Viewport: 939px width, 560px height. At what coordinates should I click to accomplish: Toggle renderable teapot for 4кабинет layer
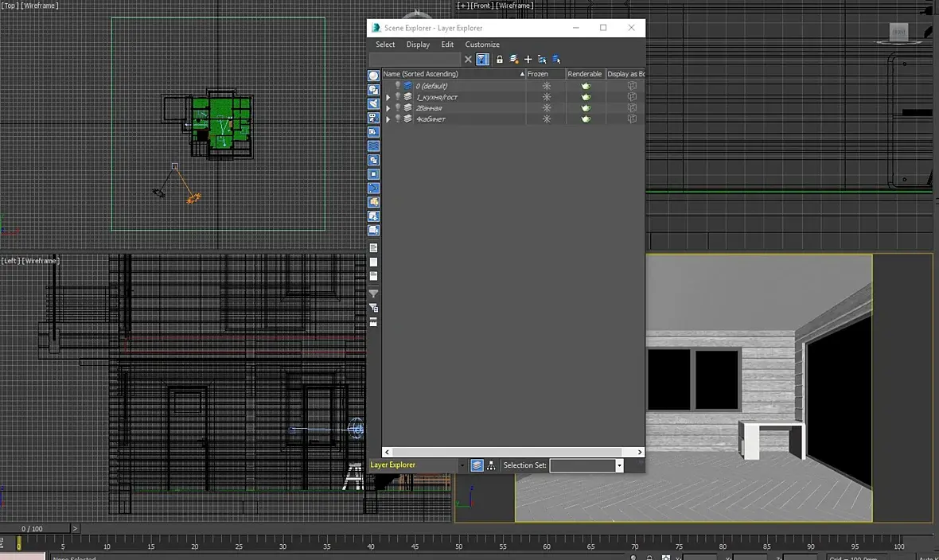(586, 119)
